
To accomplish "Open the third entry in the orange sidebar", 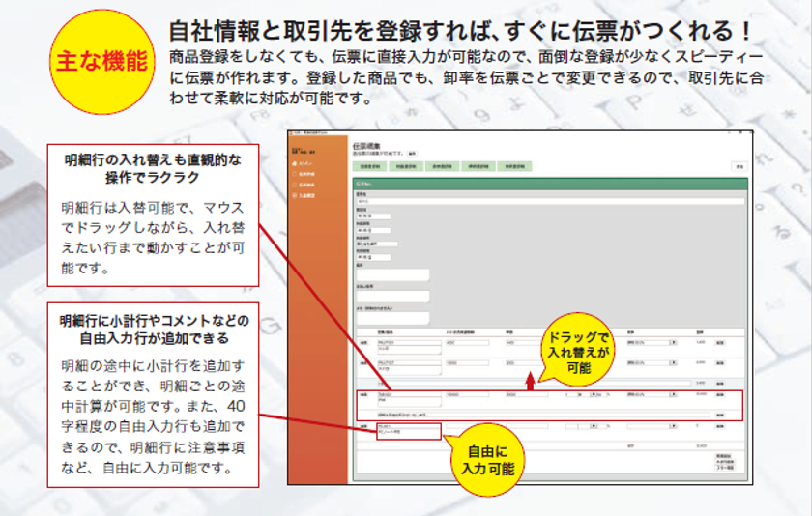I will coord(304,185).
